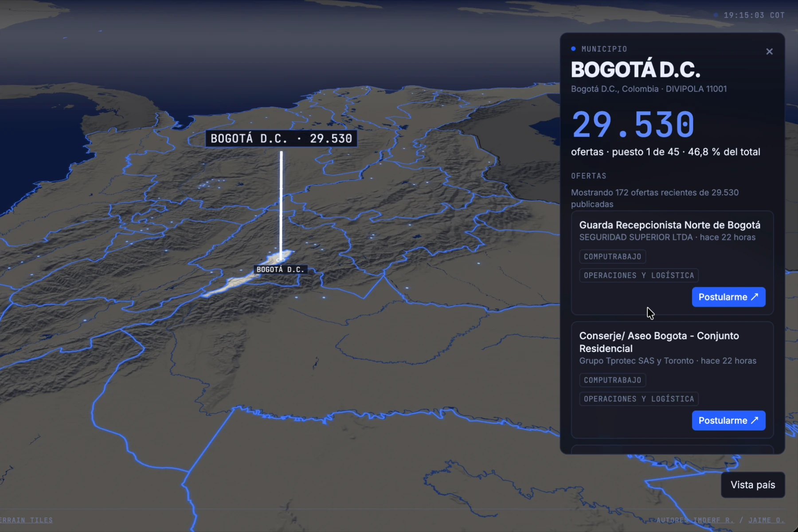Image resolution: width=798 pixels, height=532 pixels.
Task: Click the authors credit 'JAIME O.'
Action: (767, 520)
